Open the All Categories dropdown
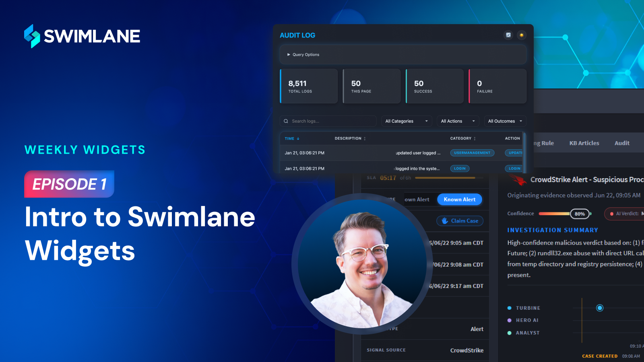644x362 pixels. tap(407, 121)
